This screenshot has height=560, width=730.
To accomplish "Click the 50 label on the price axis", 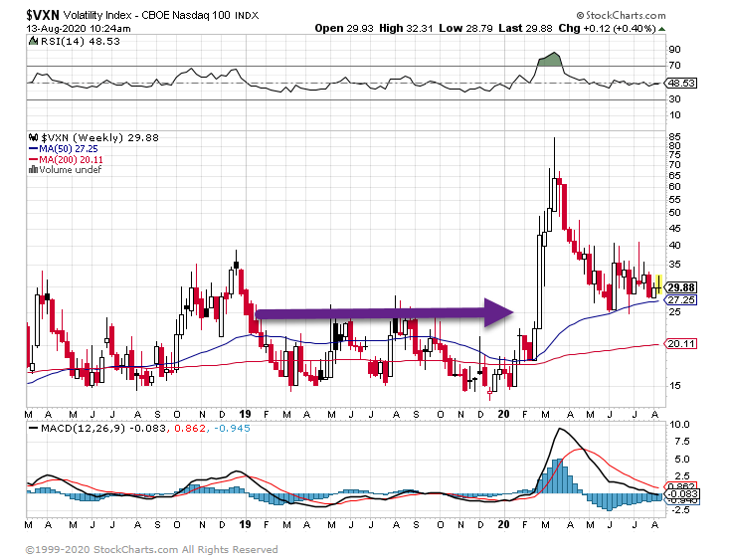I will (674, 213).
